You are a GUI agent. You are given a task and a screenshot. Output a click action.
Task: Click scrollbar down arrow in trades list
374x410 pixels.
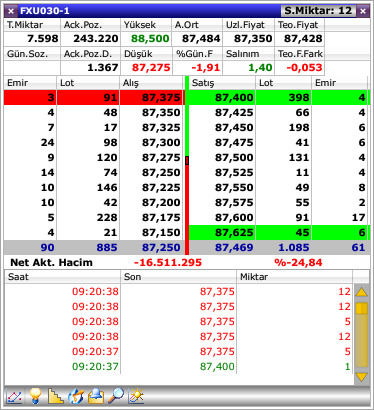(x=361, y=377)
